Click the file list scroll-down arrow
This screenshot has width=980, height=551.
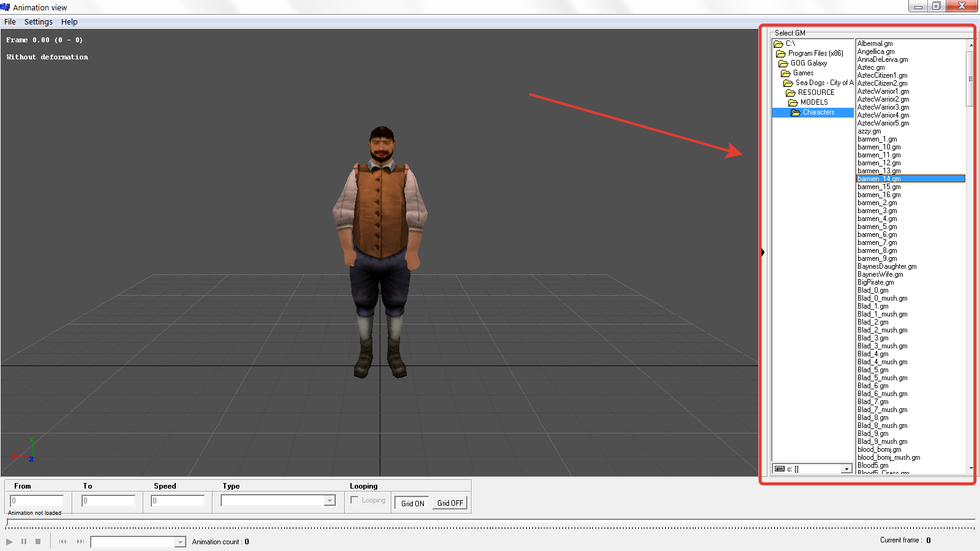click(970, 468)
